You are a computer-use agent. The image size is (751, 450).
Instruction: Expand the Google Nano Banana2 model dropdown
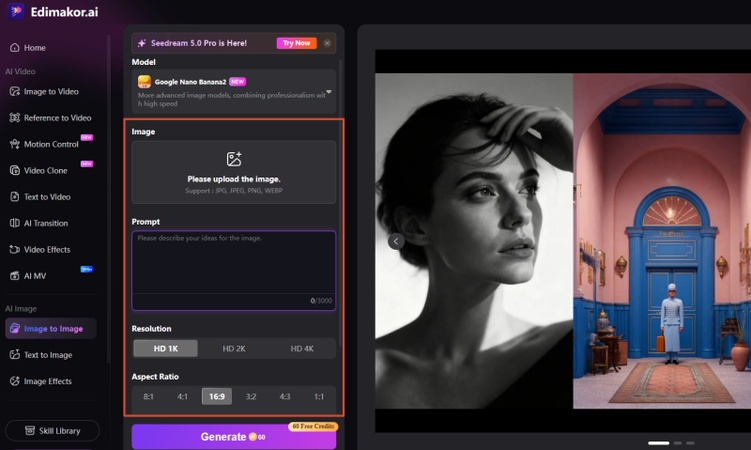[234, 91]
